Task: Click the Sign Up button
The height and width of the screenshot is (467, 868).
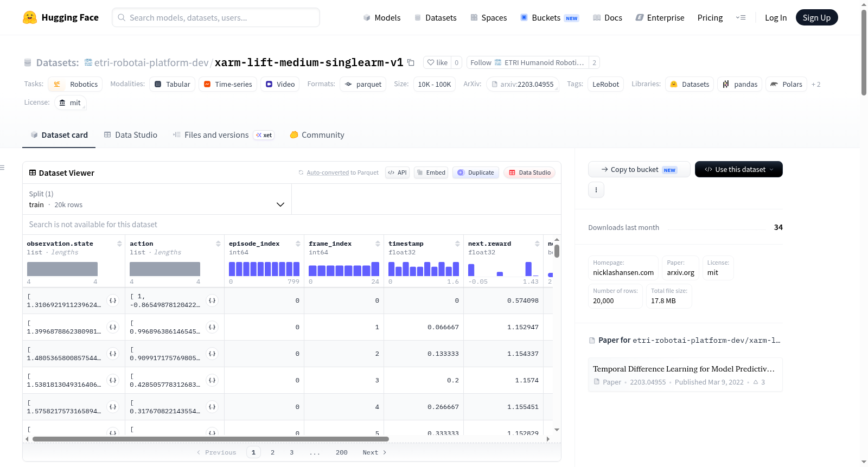Action: [816, 17]
